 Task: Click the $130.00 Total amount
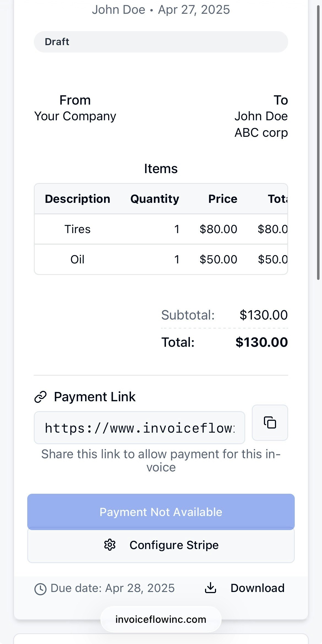[x=261, y=342]
